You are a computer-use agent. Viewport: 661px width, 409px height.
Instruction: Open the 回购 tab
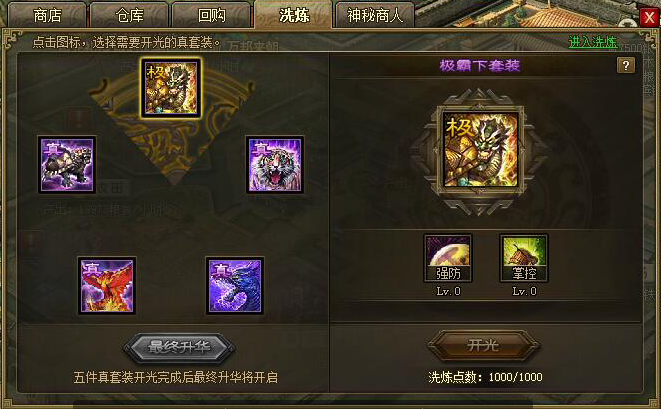[x=212, y=15]
